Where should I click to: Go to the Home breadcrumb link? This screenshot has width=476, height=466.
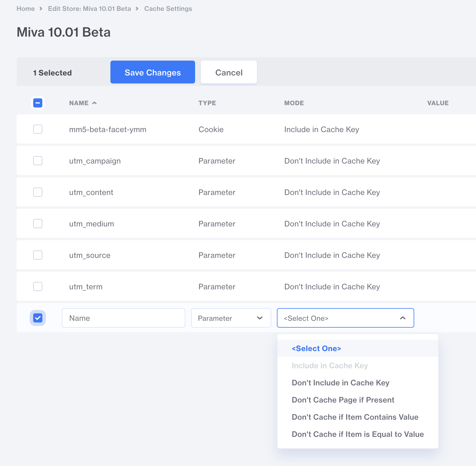click(25, 9)
